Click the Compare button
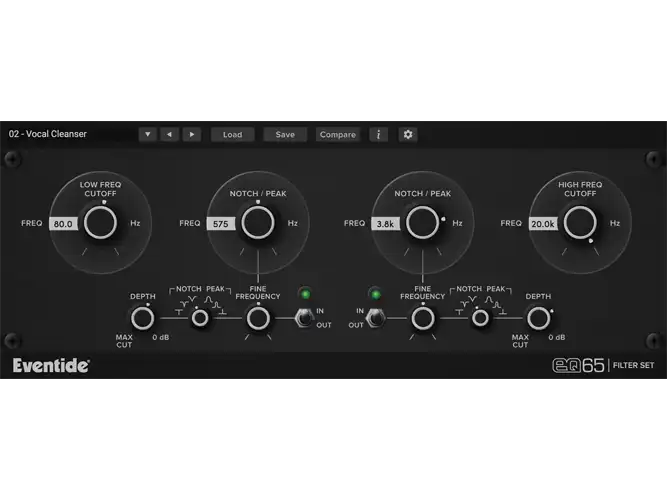This screenshot has width=667, height=500. tap(338, 134)
